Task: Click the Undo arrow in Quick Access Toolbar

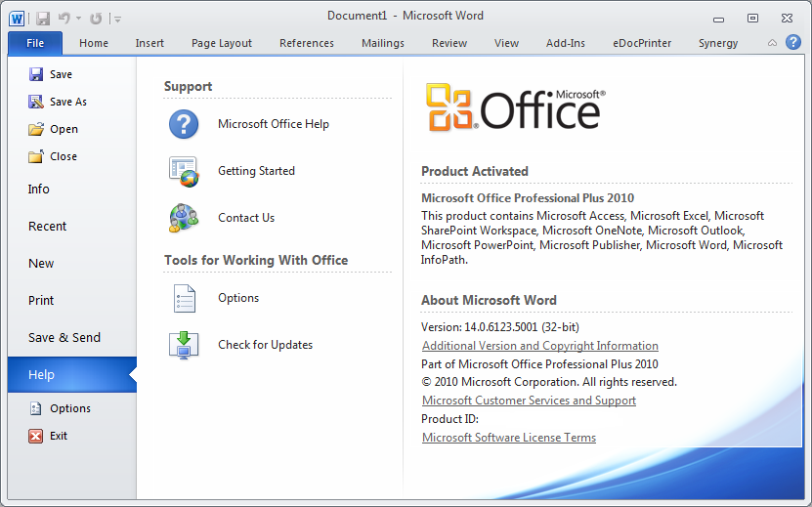Action: tap(64, 19)
